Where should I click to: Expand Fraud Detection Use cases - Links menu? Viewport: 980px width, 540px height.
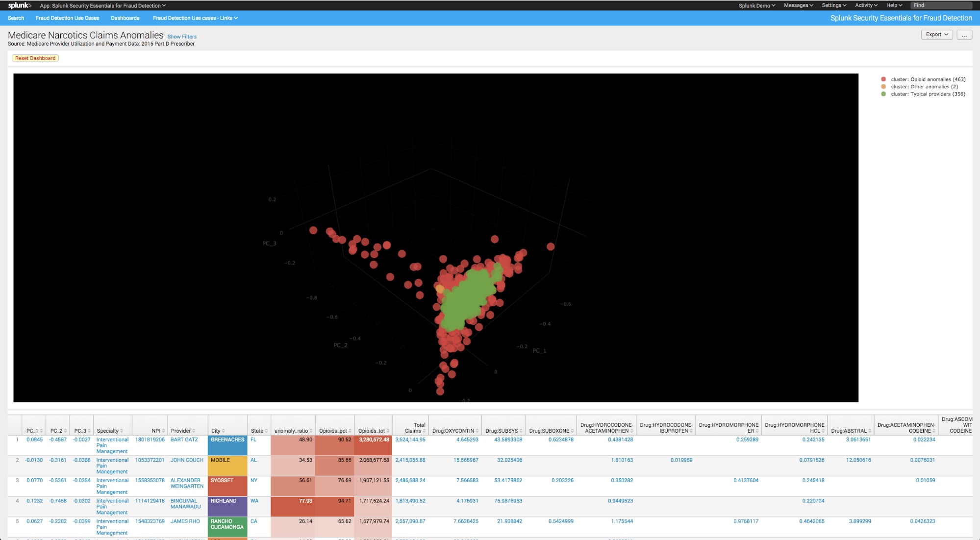pos(195,18)
